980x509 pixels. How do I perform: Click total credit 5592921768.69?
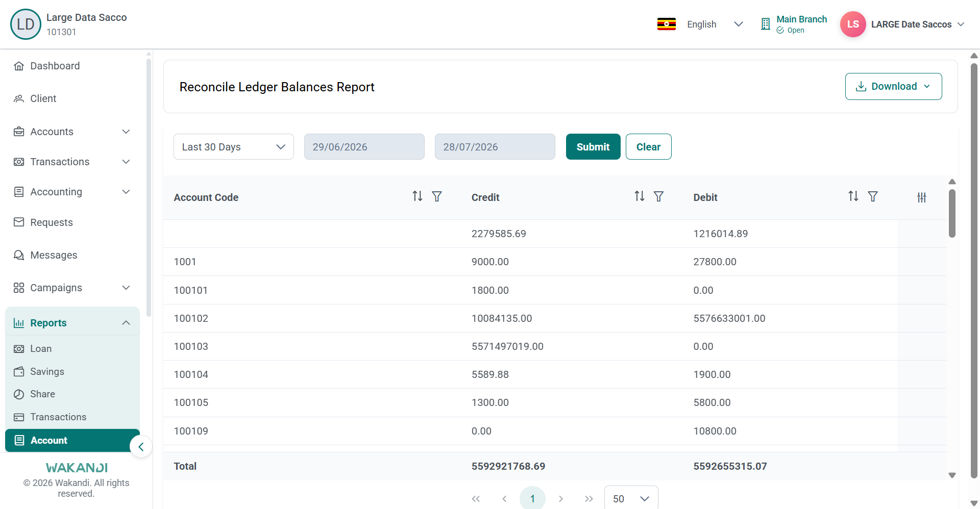508,466
